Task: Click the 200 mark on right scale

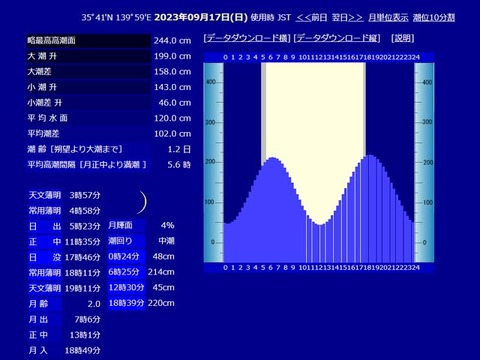Action: point(427,162)
